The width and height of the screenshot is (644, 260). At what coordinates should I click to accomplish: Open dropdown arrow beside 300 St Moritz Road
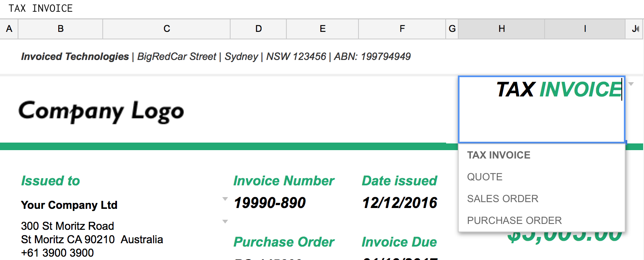[225, 221]
